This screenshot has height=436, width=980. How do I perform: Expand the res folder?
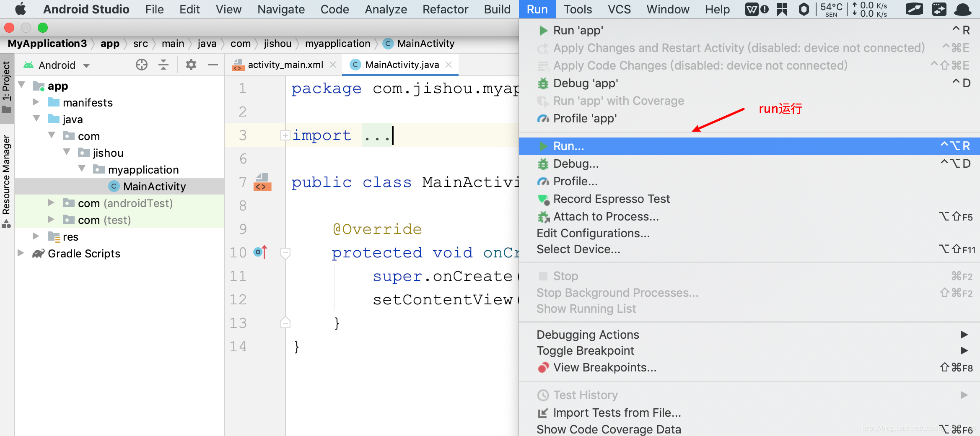tap(36, 236)
